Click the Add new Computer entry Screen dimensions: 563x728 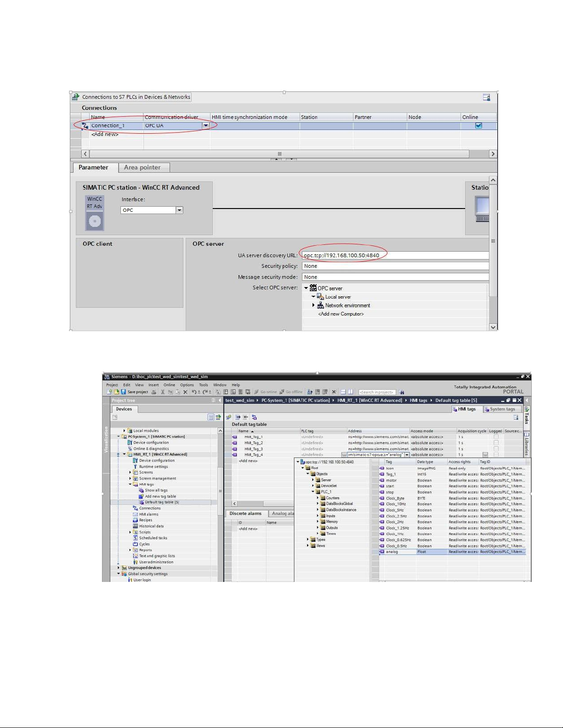coord(341,314)
